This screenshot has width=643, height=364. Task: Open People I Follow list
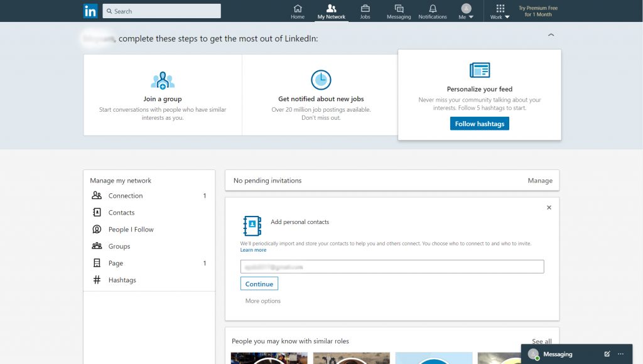[131, 229]
